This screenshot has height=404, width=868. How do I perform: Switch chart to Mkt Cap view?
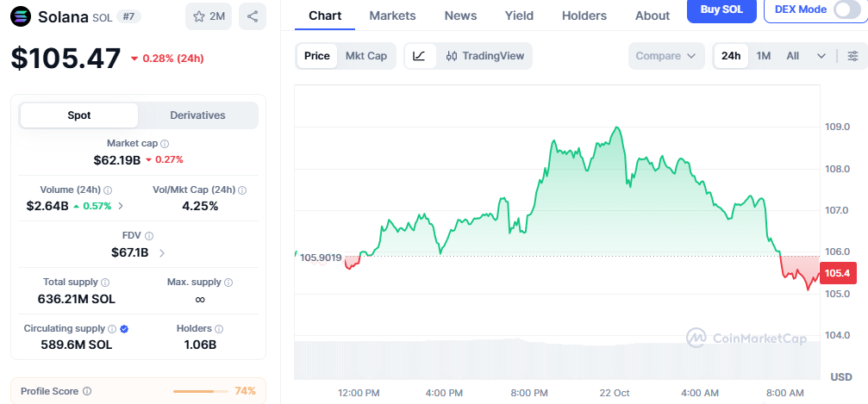point(366,56)
